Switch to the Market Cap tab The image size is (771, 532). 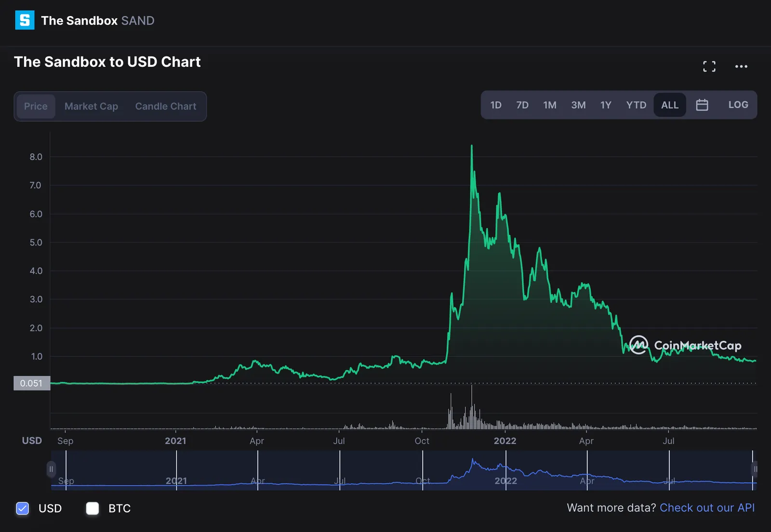[x=91, y=106]
